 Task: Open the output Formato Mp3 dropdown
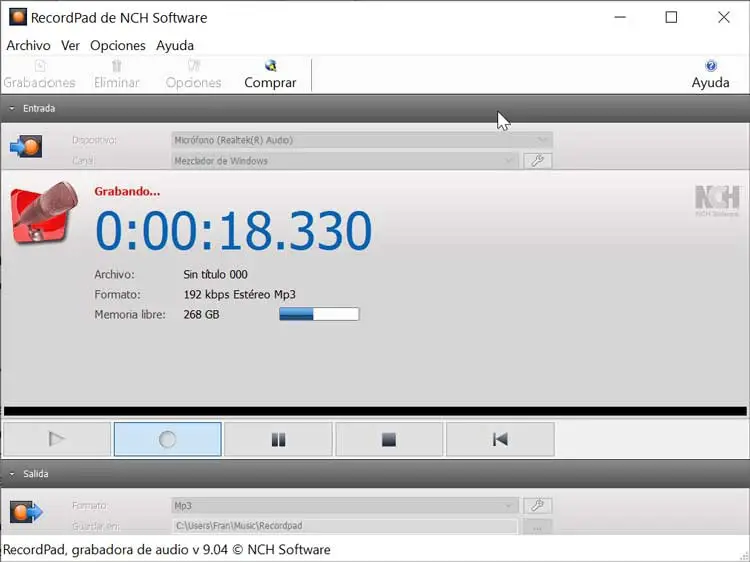[344, 506]
